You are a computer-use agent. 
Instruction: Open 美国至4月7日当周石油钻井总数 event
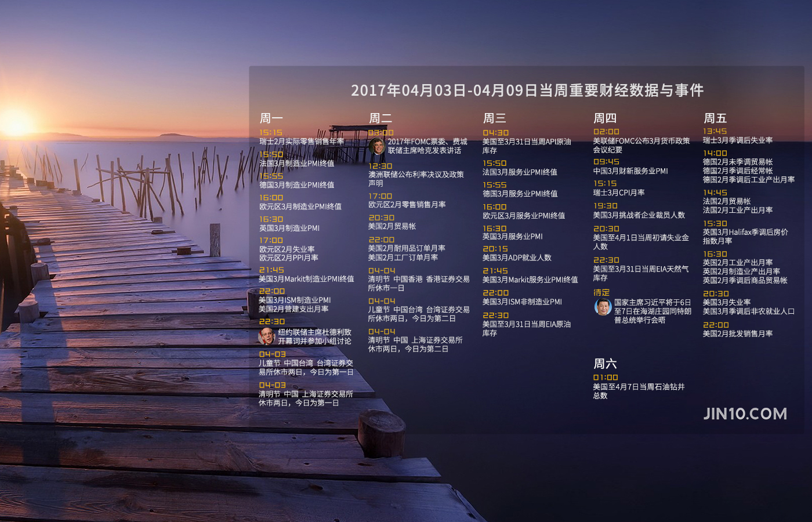(x=638, y=391)
